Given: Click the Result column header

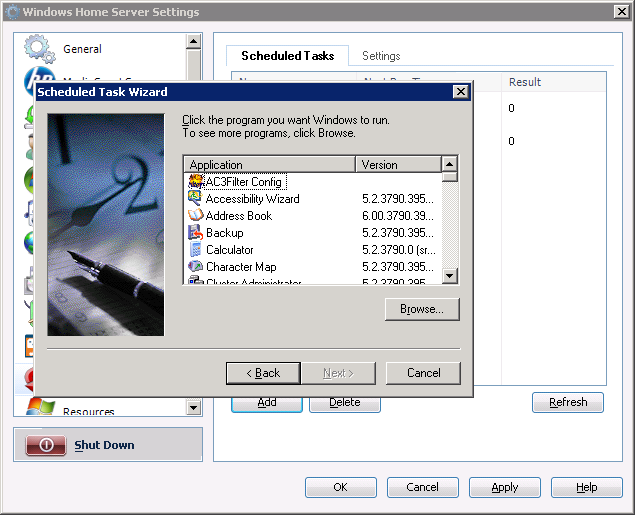Looking at the screenshot, I should tap(554, 82).
